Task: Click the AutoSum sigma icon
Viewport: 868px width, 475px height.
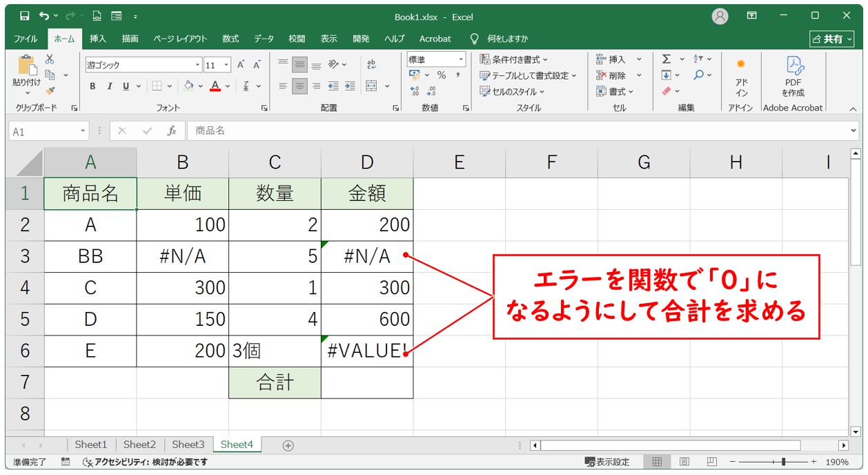Action: pos(667,59)
